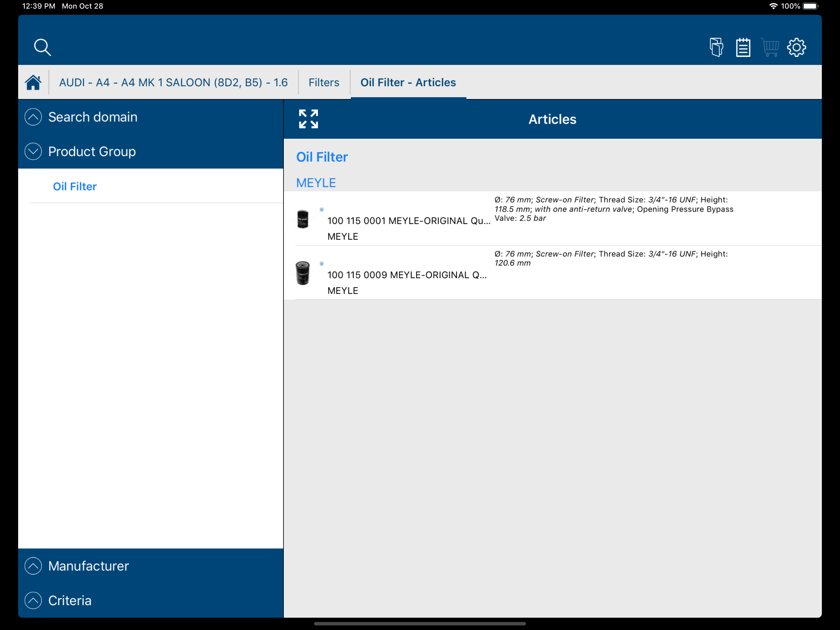
Task: Switch to the Filters breadcrumb tab
Action: pos(323,82)
